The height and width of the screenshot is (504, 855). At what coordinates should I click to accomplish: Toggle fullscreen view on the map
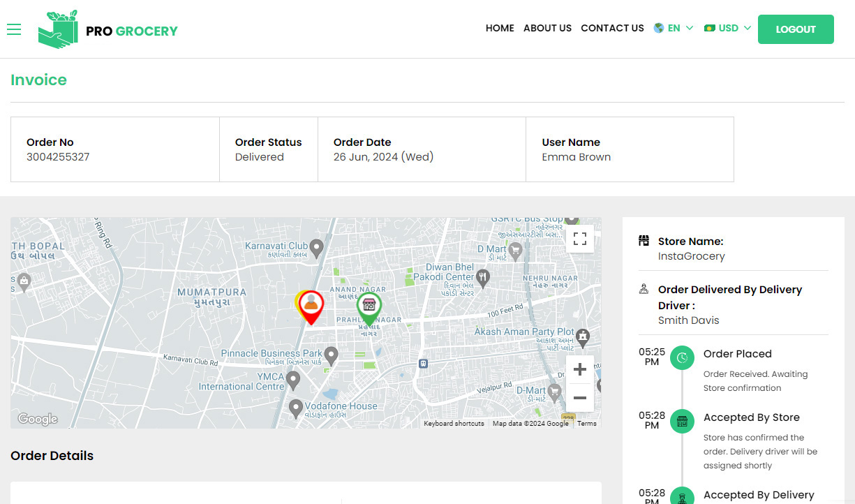point(579,239)
